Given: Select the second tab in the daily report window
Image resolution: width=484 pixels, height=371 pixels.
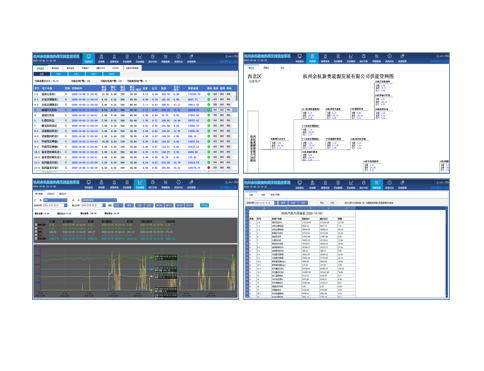Looking at the screenshot, I should [263, 195].
